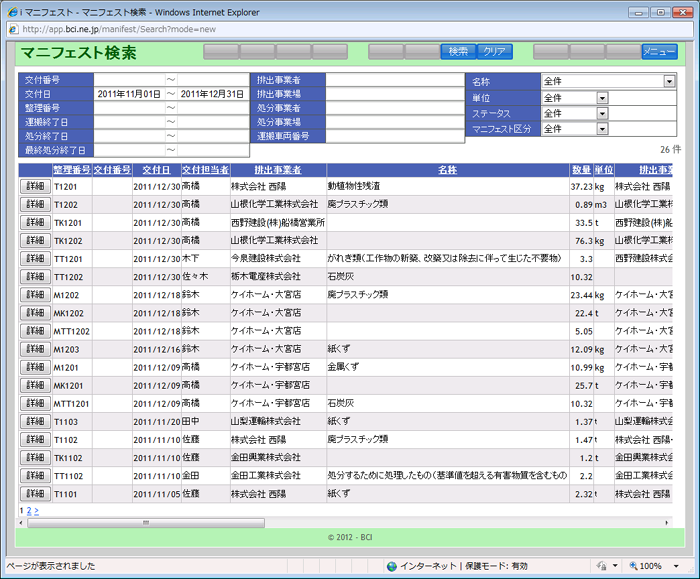Open 詳細 for row T1202
Viewport: 700px width, 579px height.
tap(35, 204)
